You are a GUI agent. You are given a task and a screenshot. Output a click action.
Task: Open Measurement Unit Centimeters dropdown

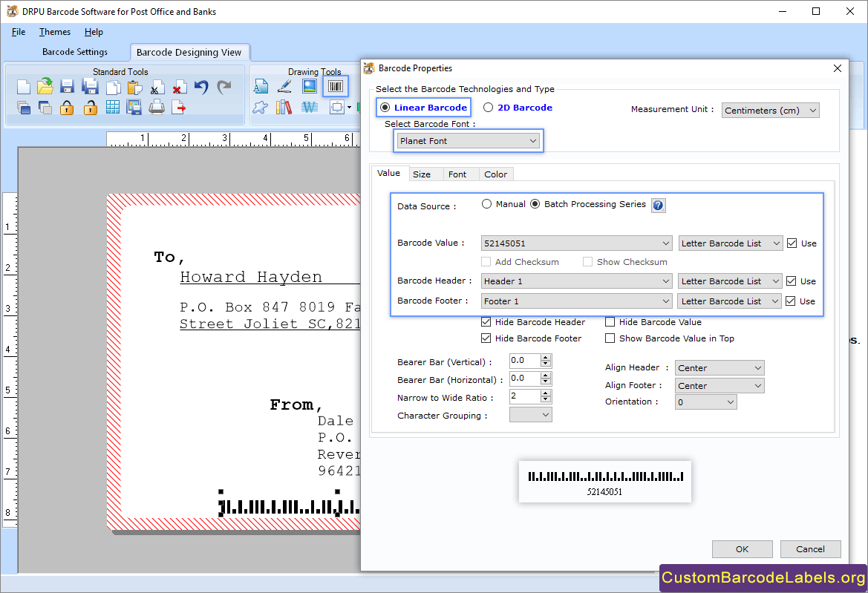(x=771, y=110)
